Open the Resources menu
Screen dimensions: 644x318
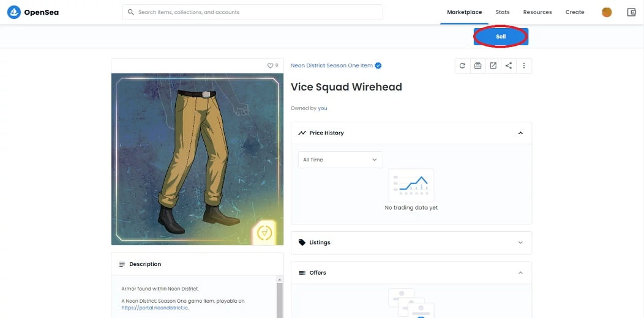537,12
